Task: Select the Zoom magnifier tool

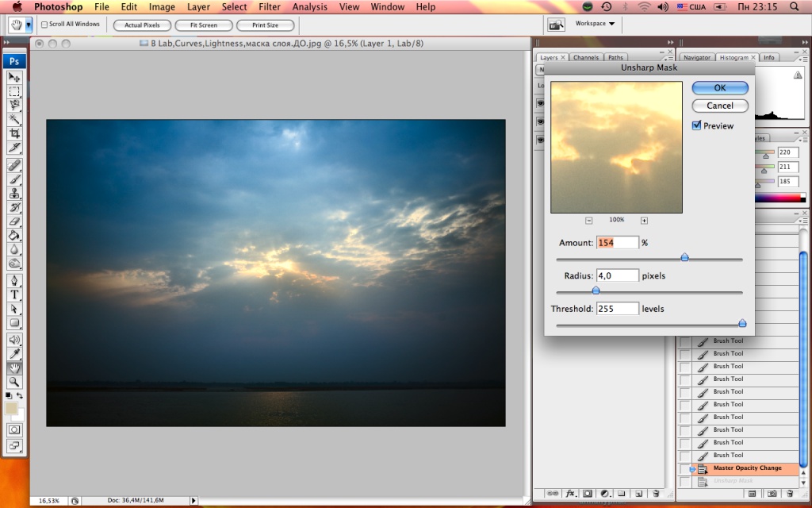Action: (14, 382)
